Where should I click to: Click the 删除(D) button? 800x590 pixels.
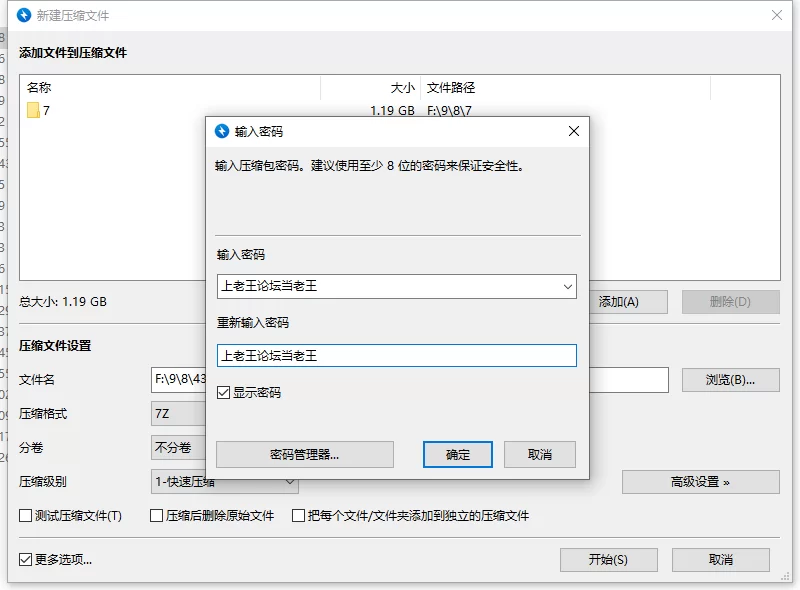tap(731, 302)
